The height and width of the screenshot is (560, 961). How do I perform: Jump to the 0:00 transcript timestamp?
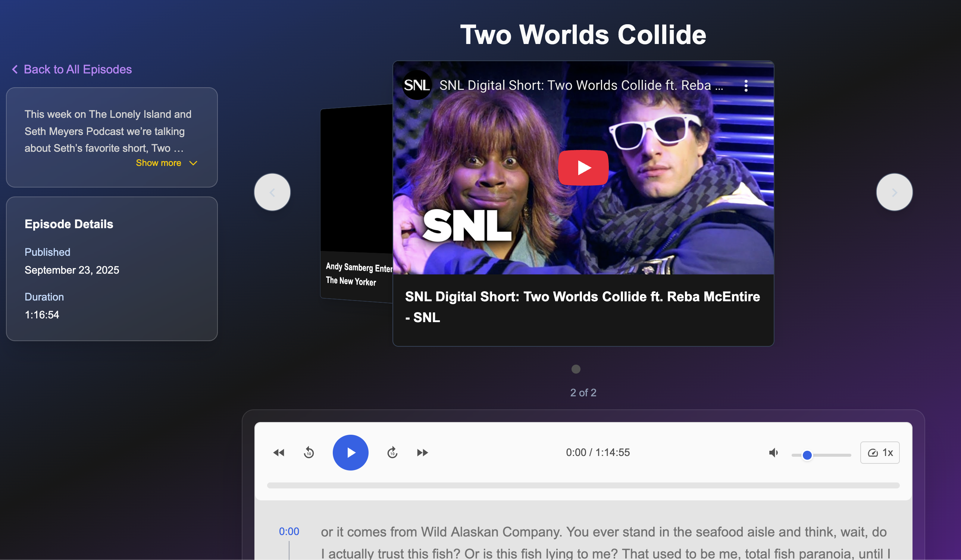click(x=289, y=531)
